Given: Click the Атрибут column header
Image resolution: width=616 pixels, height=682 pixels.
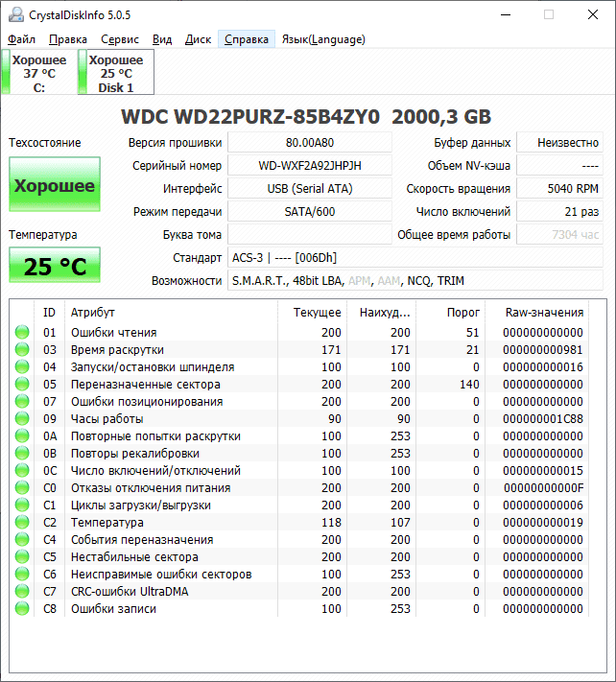Looking at the screenshot, I should click(92, 313).
